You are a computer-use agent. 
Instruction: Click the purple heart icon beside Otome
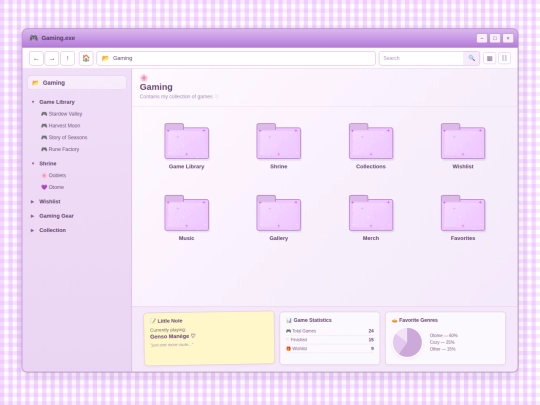44,187
